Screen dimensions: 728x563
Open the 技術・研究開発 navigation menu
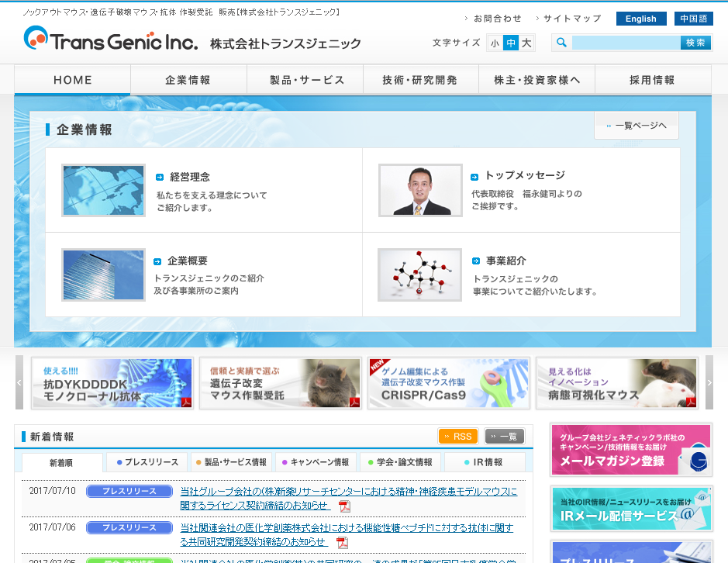pos(421,80)
